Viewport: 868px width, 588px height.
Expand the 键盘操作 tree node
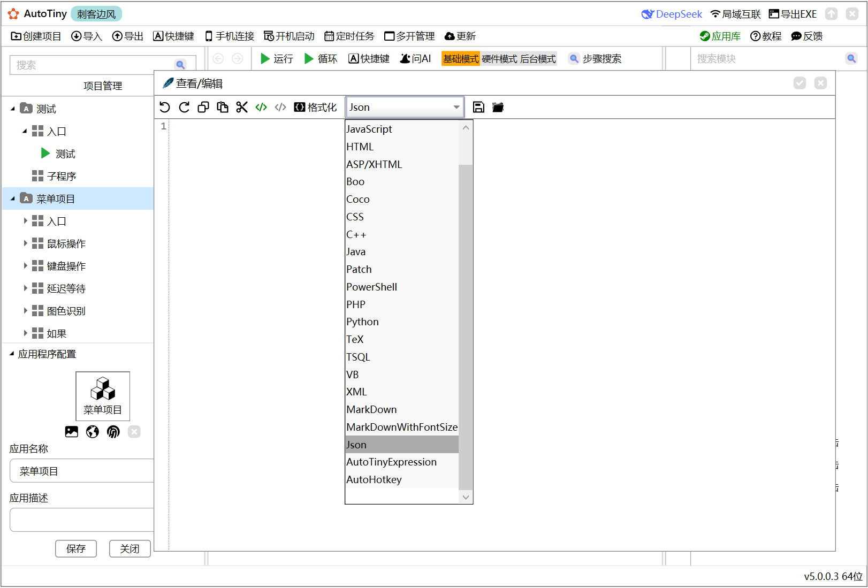click(25, 266)
